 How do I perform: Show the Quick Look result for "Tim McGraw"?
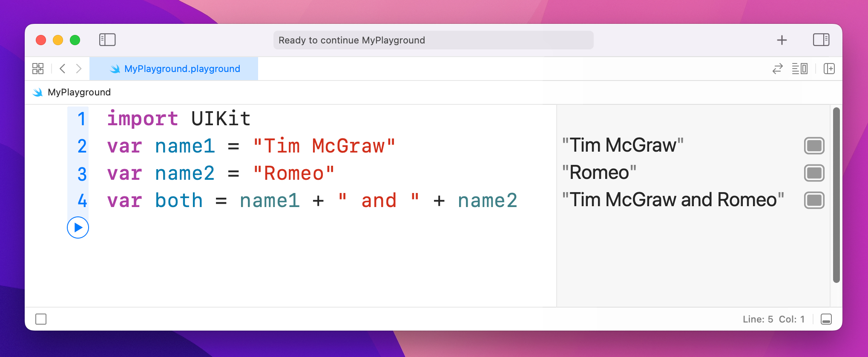(x=814, y=146)
